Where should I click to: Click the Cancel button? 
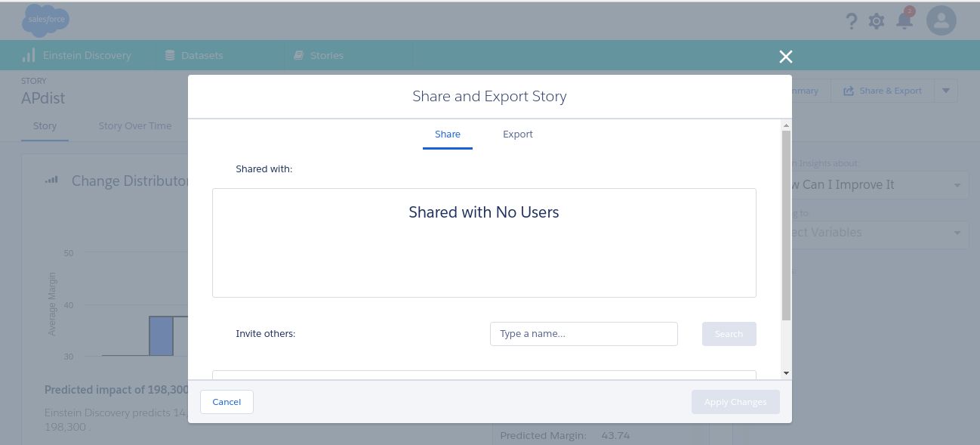coord(227,402)
